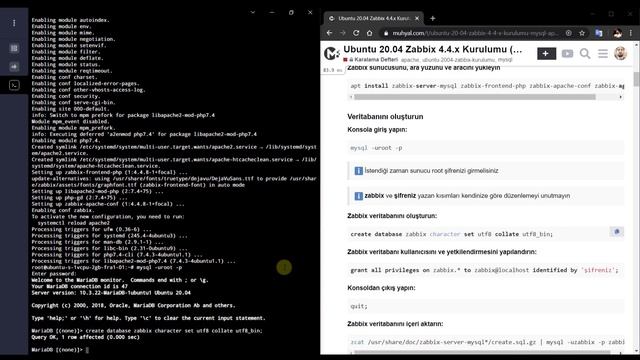
Task: Copy the create database code via its button
Action: pyautogui.click(x=617, y=232)
